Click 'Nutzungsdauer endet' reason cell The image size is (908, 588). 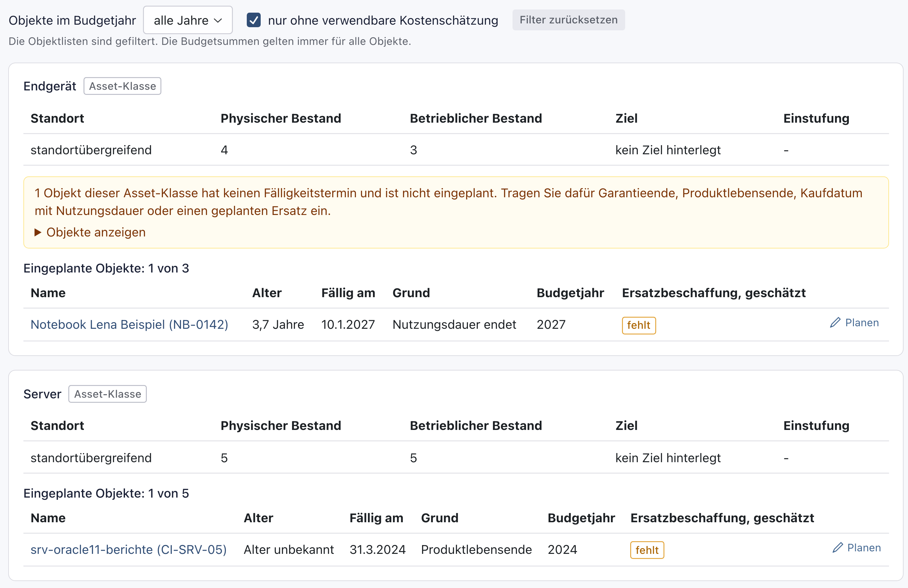[454, 324]
